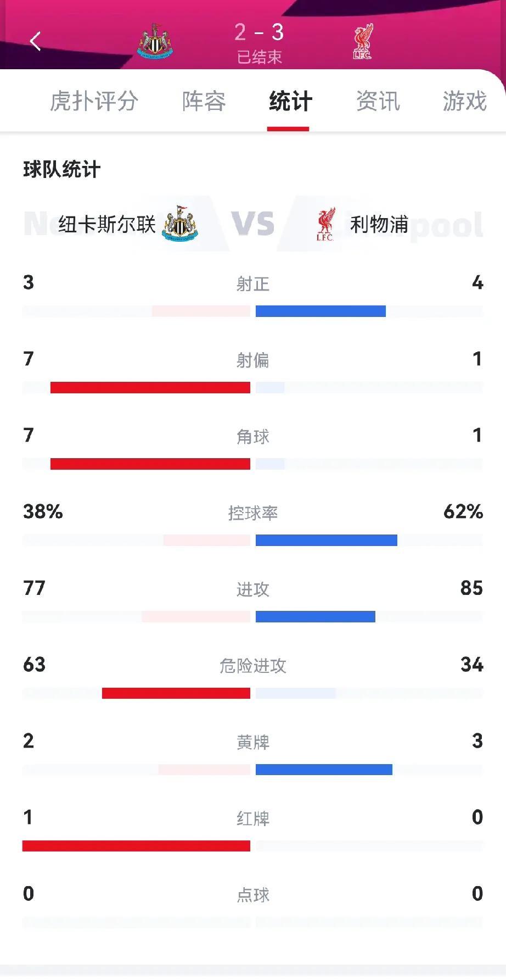The width and height of the screenshot is (506, 980).
Task: Tap the 利物浦 team name
Action: coord(379,224)
